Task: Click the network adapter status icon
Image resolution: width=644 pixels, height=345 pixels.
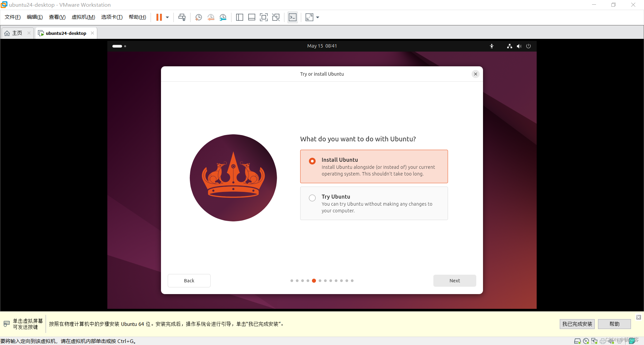Action: coord(594,341)
